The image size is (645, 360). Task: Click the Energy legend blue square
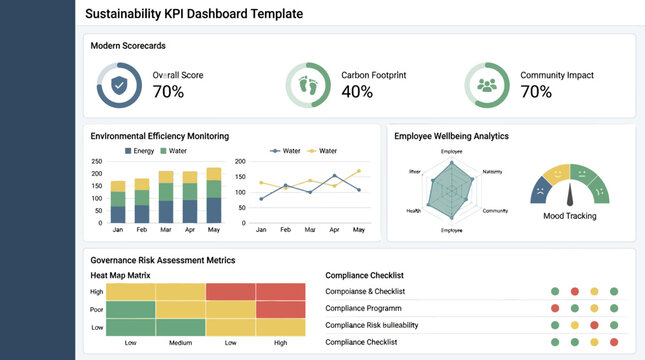[128, 151]
